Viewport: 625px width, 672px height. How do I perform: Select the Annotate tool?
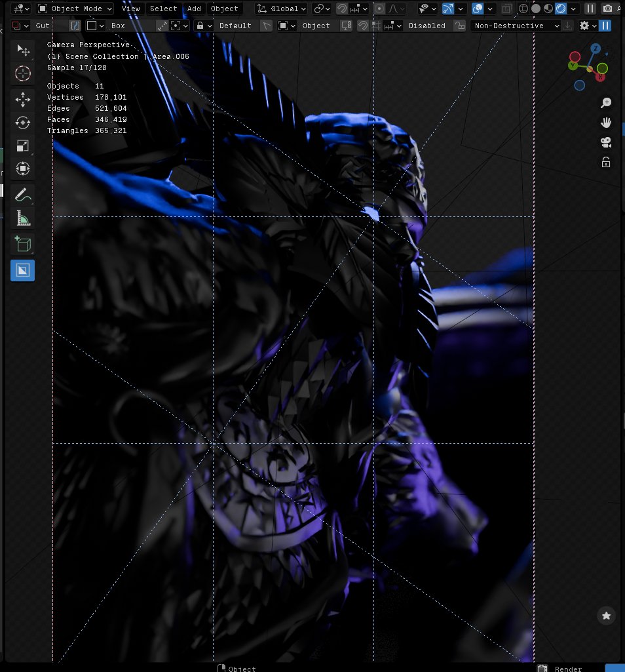(x=23, y=195)
